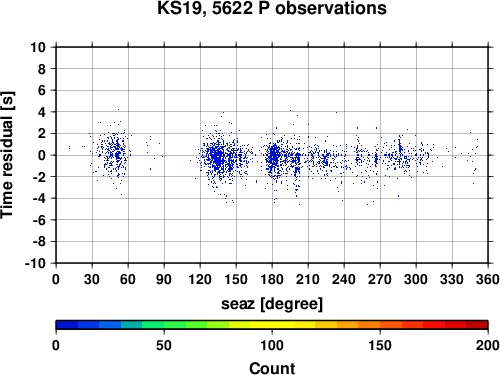Click the plot title KS19 P observations

272,8
